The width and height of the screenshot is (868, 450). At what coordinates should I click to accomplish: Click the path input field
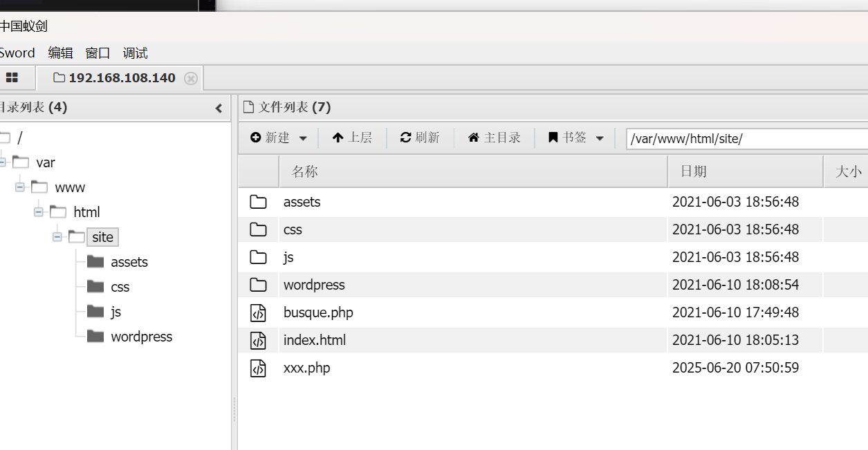tap(747, 138)
